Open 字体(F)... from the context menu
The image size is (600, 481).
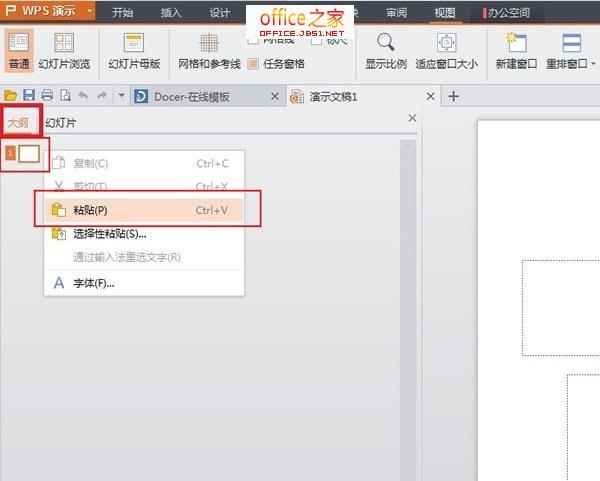pos(93,283)
